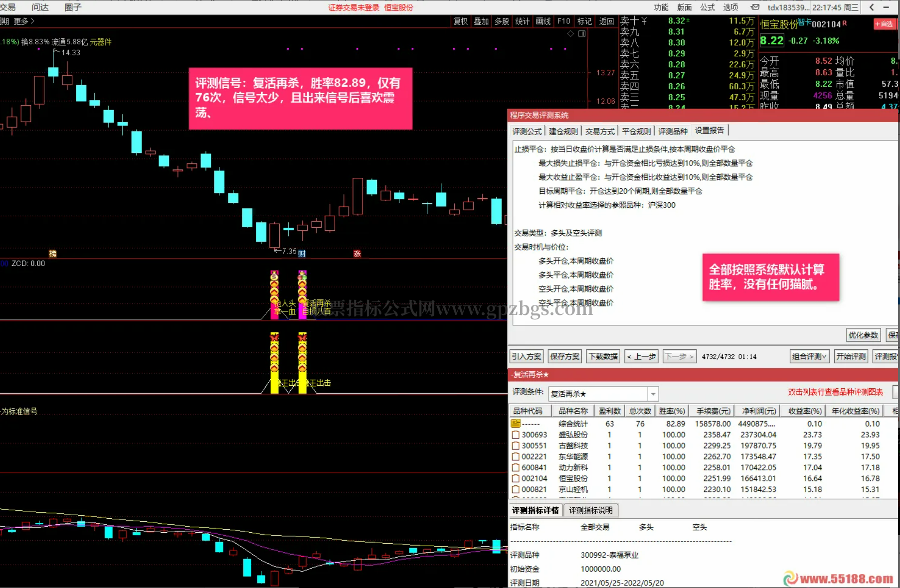Switch to the 建仓规则 tab
Image resolution: width=900 pixels, height=588 pixels.
pyautogui.click(x=563, y=131)
